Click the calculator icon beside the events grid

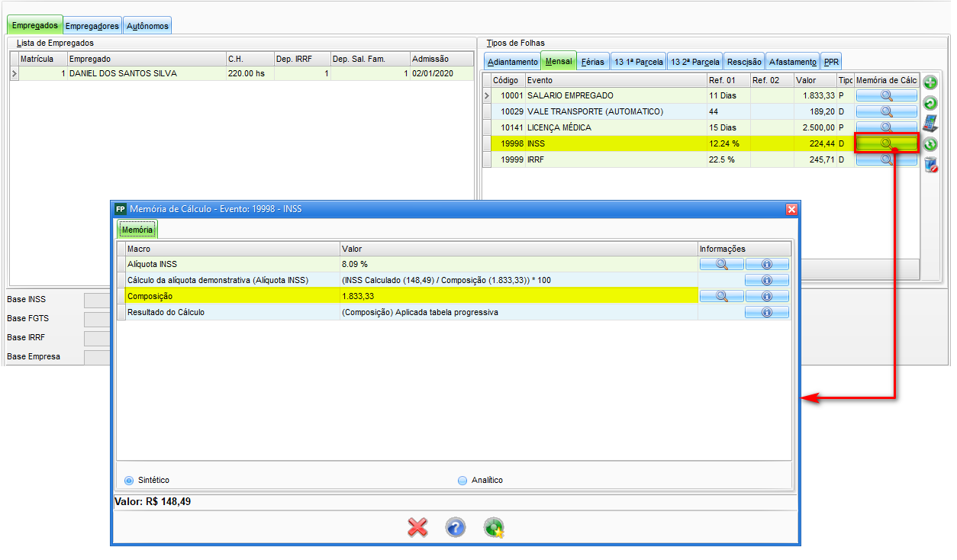pyautogui.click(x=930, y=124)
